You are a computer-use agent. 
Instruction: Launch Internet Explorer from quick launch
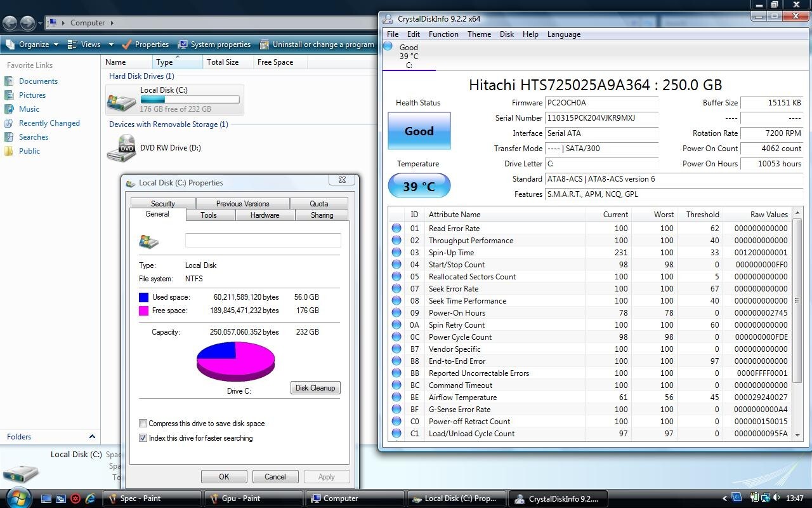90,498
